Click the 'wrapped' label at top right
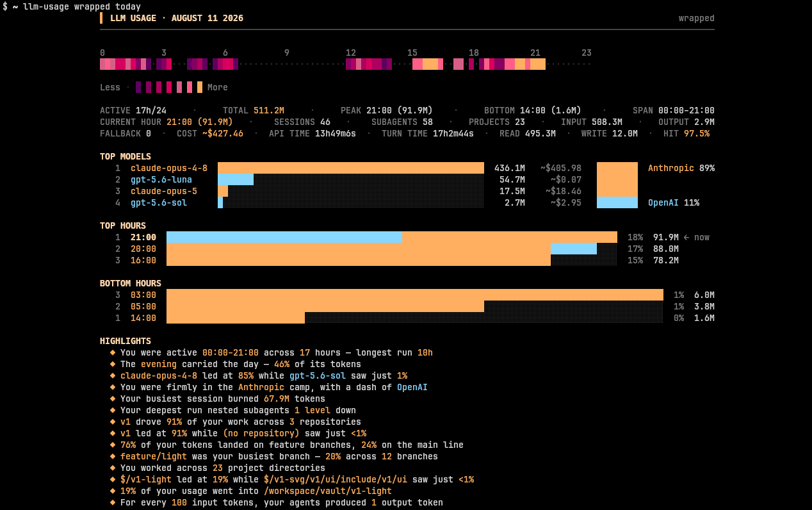The width and height of the screenshot is (812, 510). pos(697,19)
